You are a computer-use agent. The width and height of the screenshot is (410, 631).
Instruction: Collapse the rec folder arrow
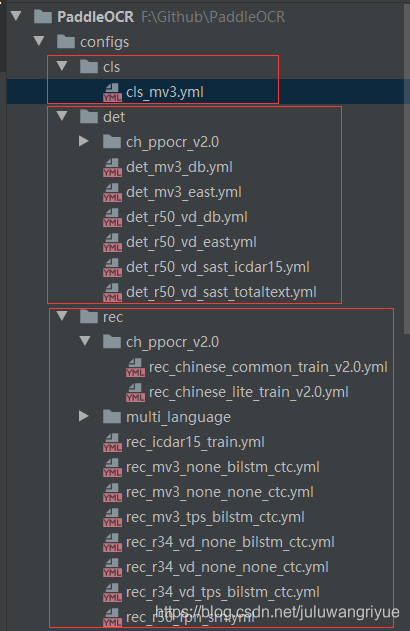(x=62, y=316)
